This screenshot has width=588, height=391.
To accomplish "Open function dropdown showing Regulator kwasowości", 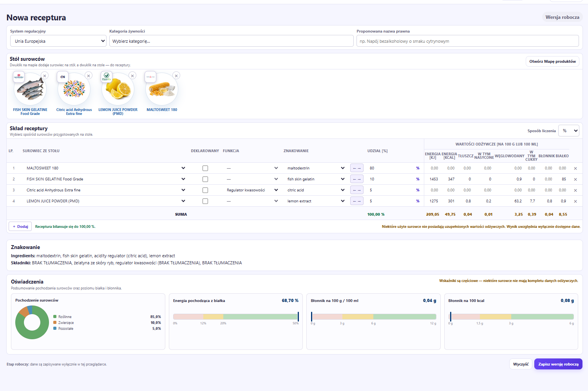I will pos(252,190).
